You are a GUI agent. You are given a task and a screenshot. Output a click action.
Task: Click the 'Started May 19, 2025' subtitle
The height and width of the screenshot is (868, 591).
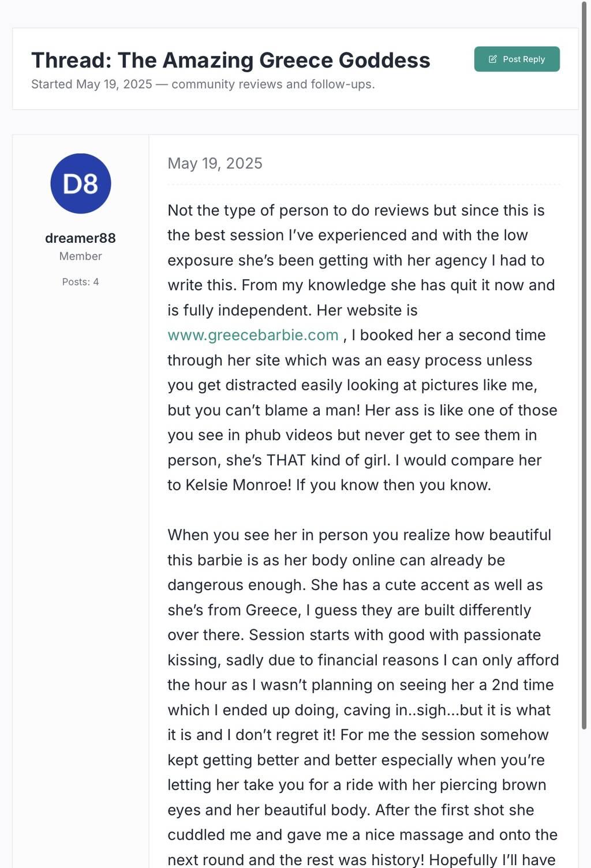(92, 84)
